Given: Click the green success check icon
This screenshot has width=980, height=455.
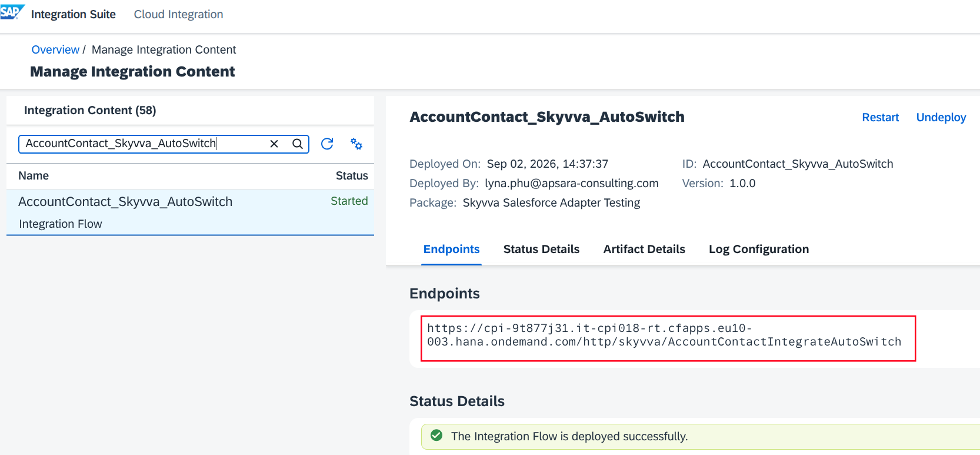Looking at the screenshot, I should pyautogui.click(x=436, y=436).
